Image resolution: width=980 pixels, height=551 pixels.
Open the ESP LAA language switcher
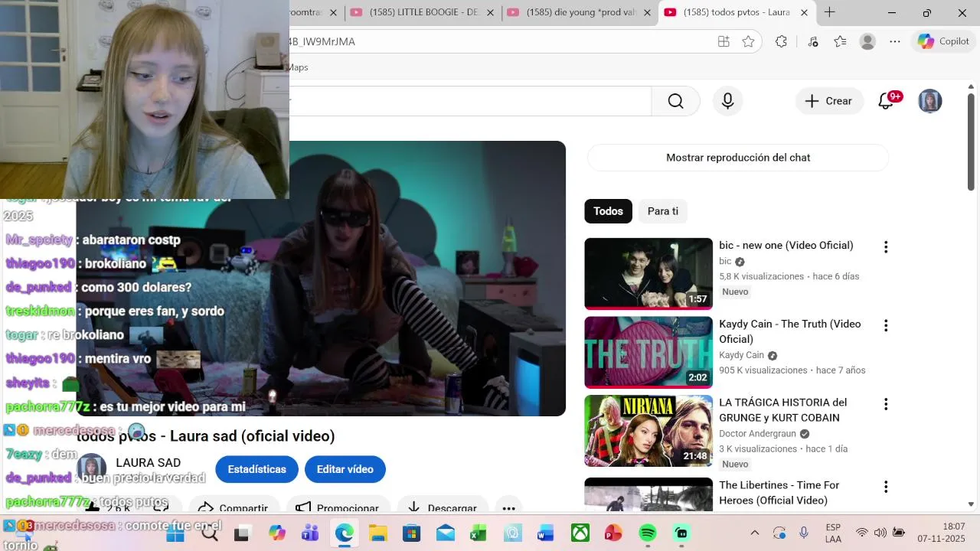[x=833, y=533]
